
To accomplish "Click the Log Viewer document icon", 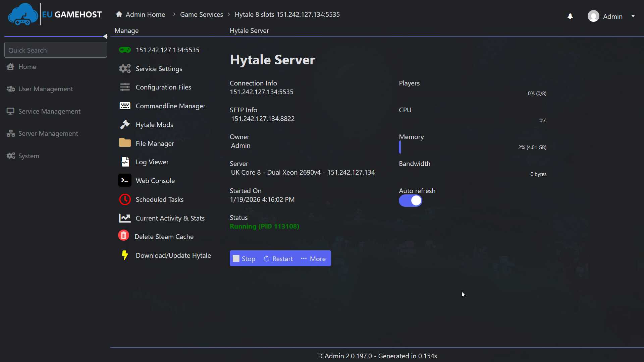I will point(125,162).
